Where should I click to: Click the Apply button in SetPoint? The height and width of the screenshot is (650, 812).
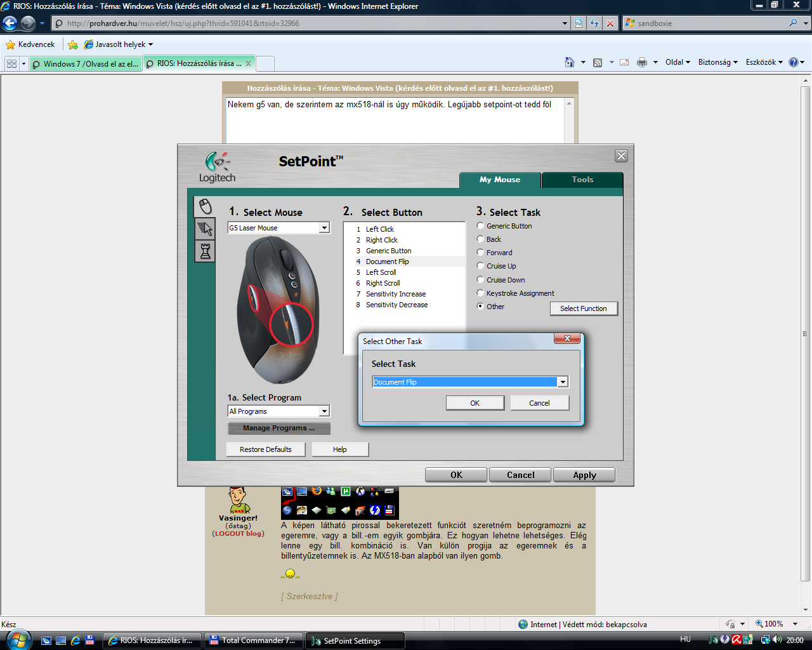point(584,475)
